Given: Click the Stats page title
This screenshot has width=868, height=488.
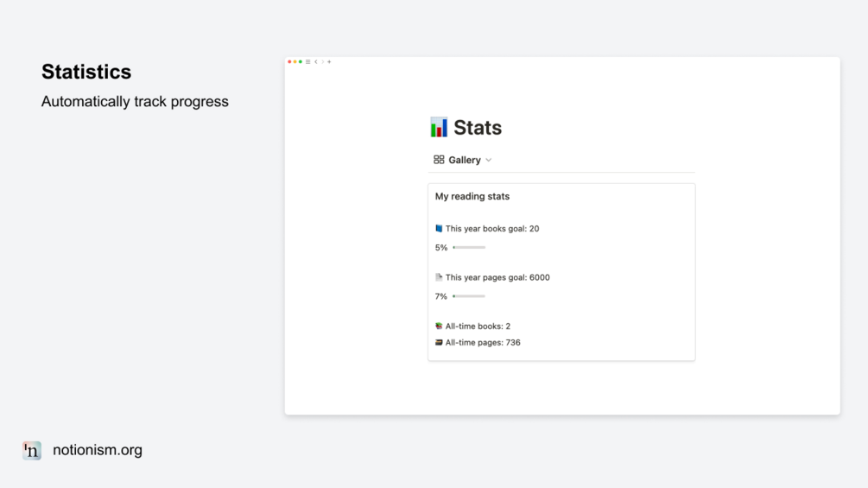Looking at the screenshot, I should (x=478, y=128).
